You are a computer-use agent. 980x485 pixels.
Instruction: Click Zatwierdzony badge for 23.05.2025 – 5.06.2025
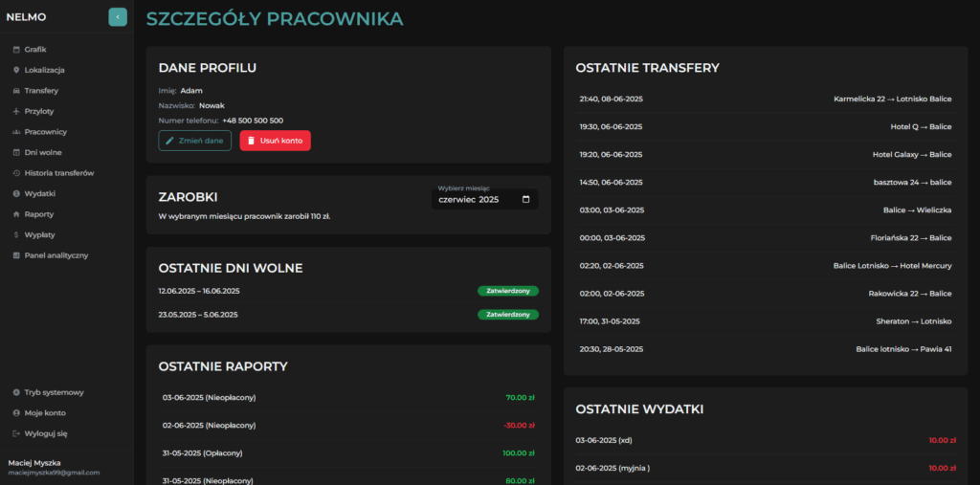508,315
